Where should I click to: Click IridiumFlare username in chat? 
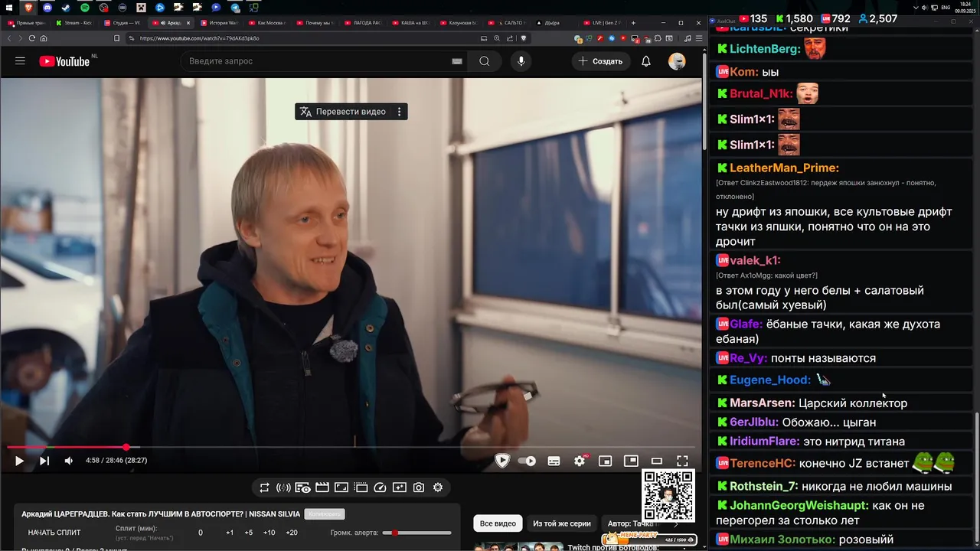(x=765, y=442)
